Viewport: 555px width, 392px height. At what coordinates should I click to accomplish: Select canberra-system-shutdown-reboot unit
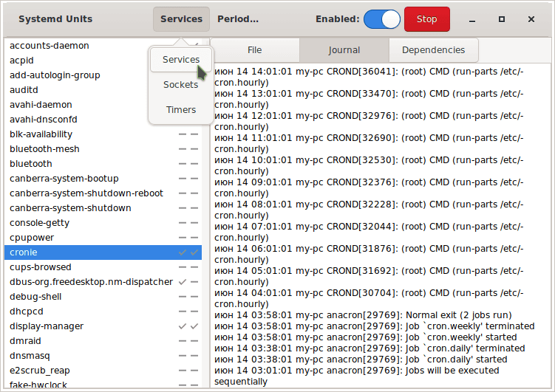(103, 193)
